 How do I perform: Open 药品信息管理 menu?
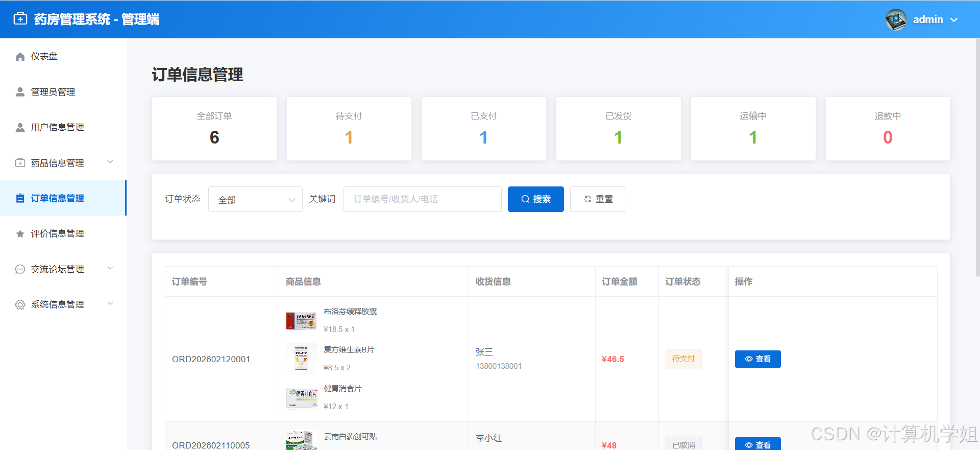coord(63,163)
